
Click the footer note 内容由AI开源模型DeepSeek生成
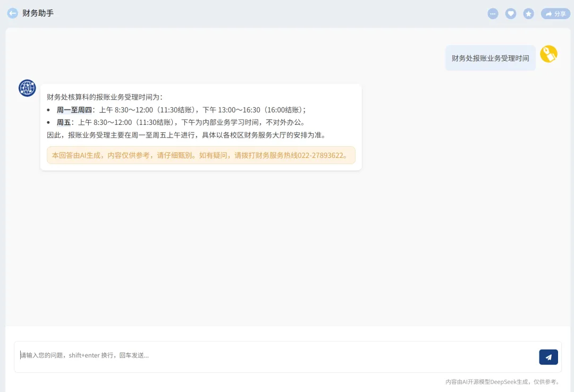502,382
